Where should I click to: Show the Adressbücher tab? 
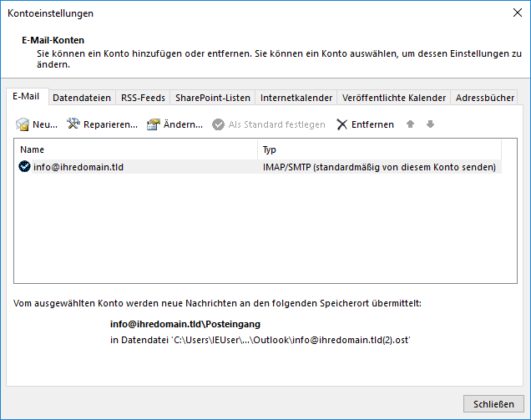485,98
